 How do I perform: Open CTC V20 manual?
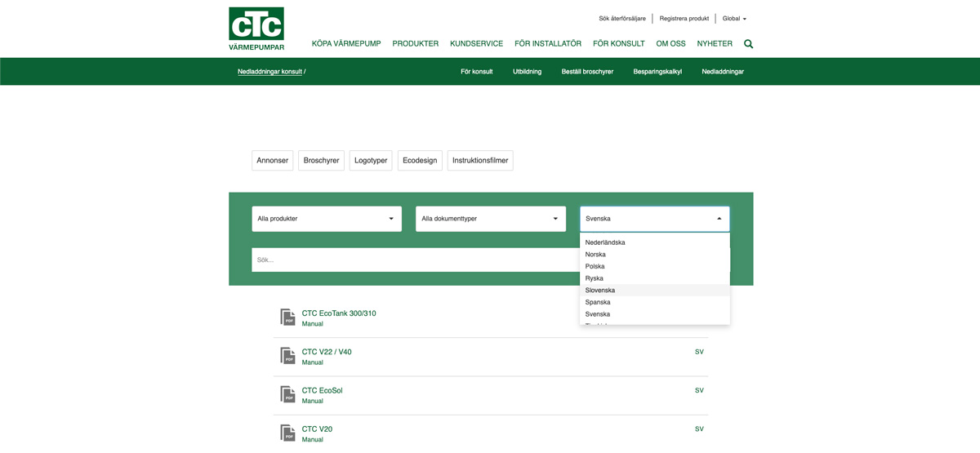coord(317,429)
